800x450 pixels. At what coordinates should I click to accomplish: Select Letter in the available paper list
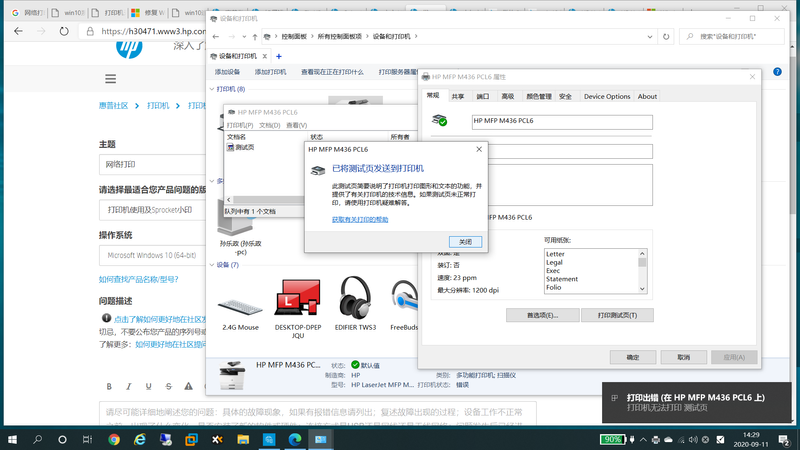(x=555, y=254)
